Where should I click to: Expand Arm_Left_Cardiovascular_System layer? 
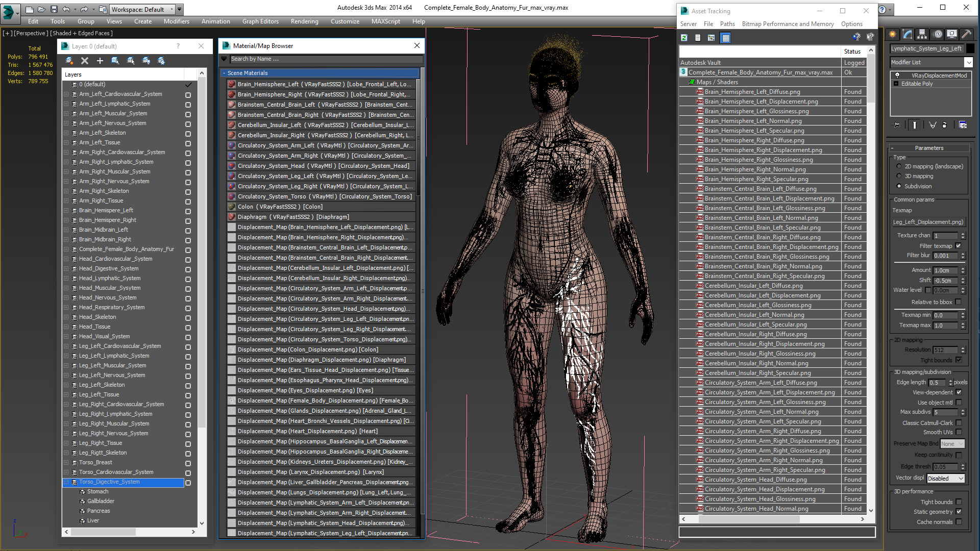coord(66,94)
